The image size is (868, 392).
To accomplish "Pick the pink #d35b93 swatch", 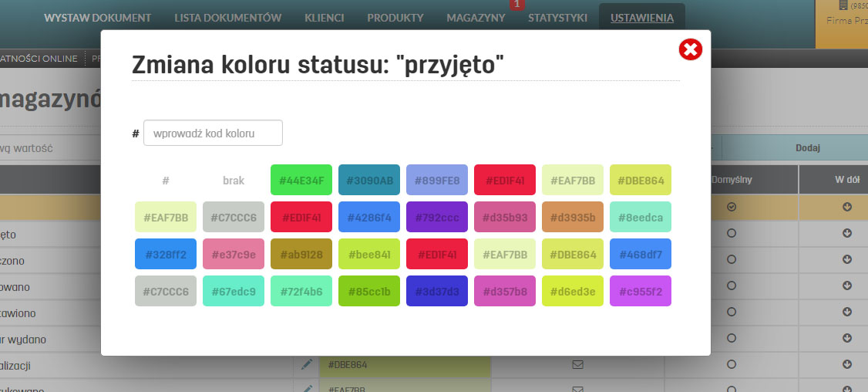I will click(x=505, y=217).
